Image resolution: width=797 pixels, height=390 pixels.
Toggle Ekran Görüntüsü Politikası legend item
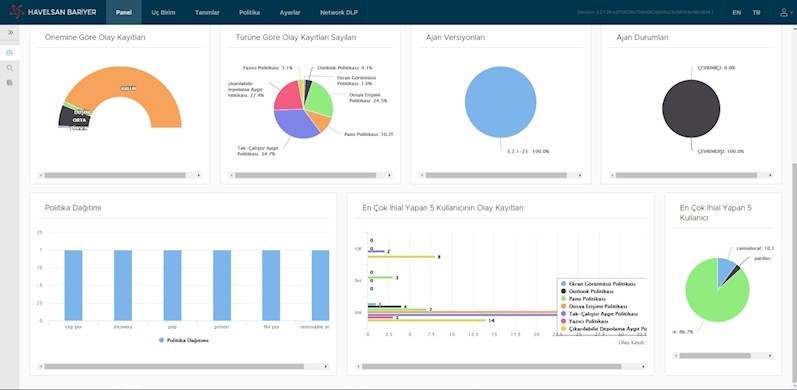[x=598, y=284]
